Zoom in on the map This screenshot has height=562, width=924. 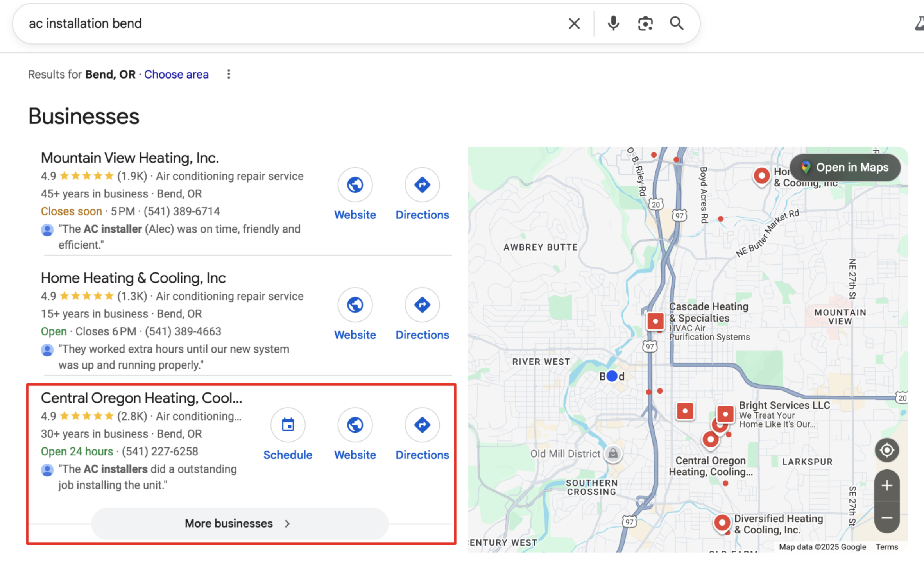click(886, 486)
